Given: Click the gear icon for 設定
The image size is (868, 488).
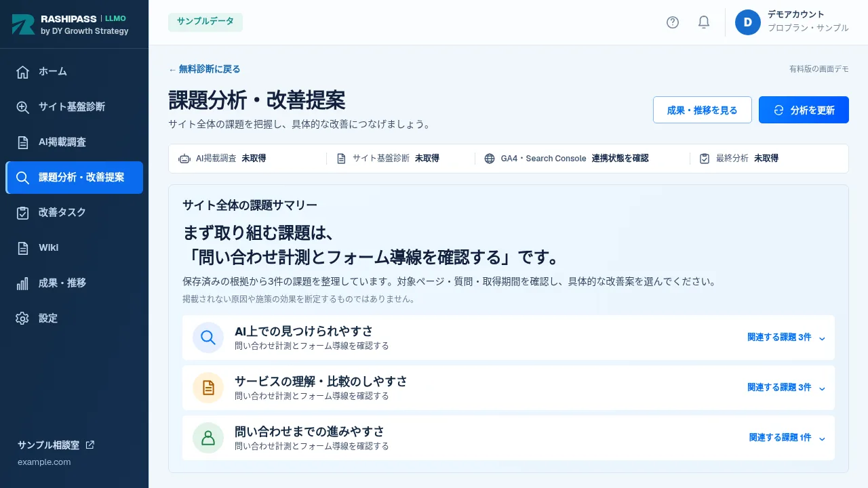Looking at the screenshot, I should [x=22, y=319].
